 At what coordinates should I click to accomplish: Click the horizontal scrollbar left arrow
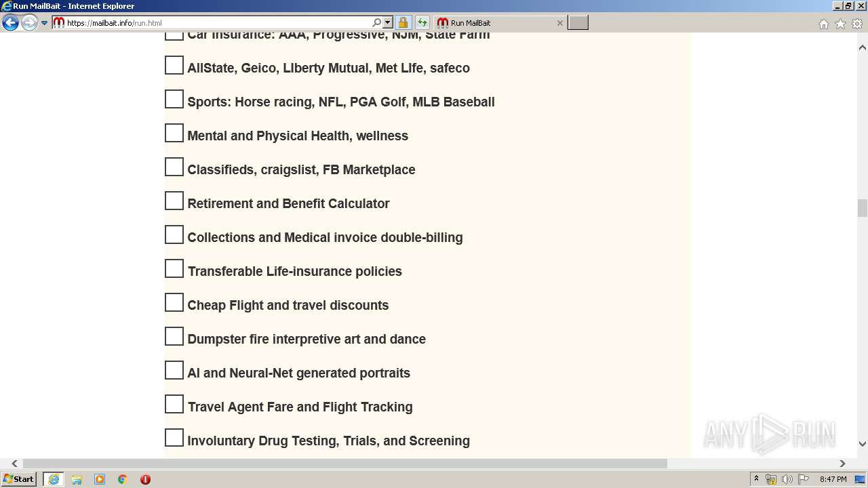point(14,464)
